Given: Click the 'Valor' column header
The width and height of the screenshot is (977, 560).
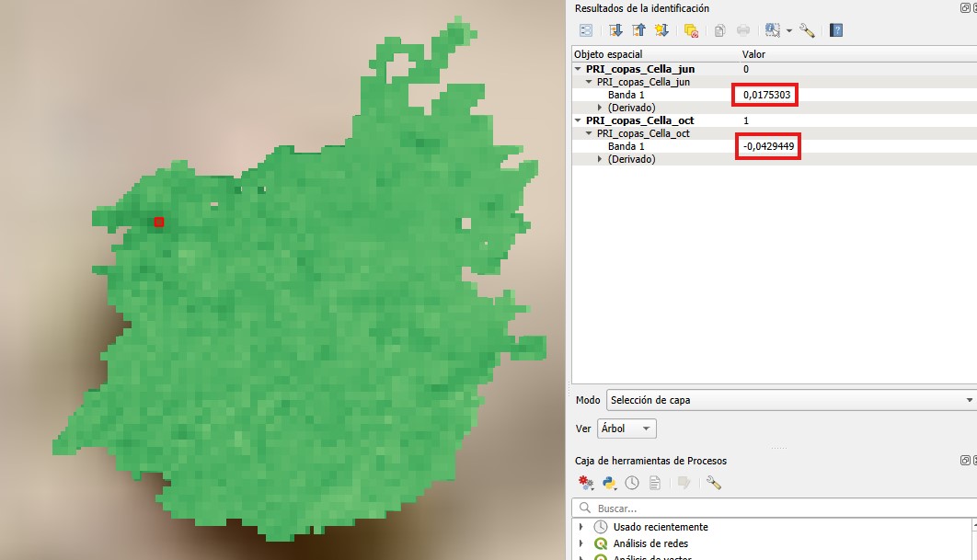Looking at the screenshot, I should point(753,54).
